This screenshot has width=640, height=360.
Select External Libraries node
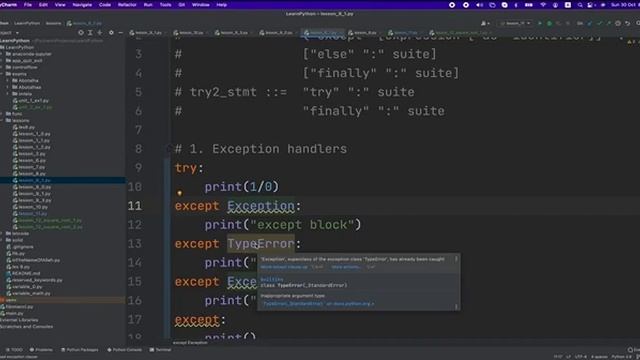(x=19, y=320)
